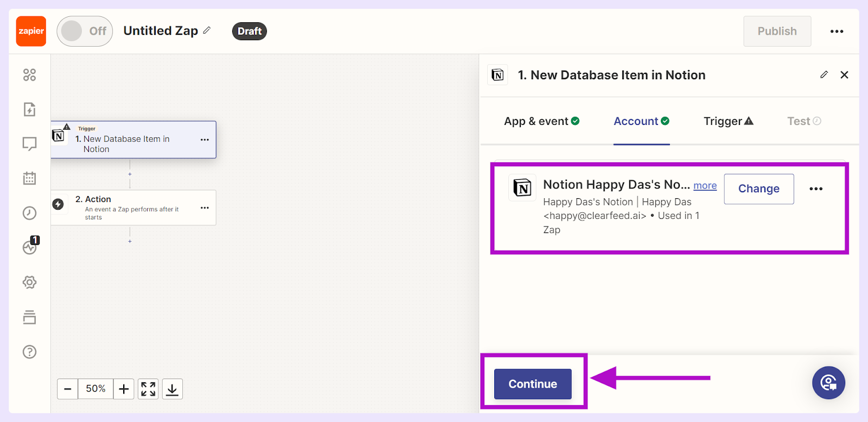The height and width of the screenshot is (422, 868).
Task: Switch to the Account tab
Action: [x=641, y=121]
